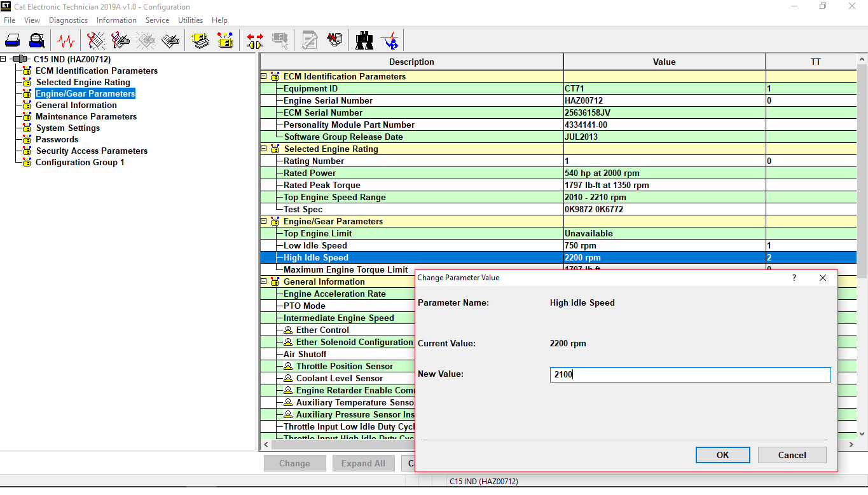Collapse the C15 IND (HAZ00712) tree root
The height and width of the screenshot is (495, 868).
coord(3,59)
